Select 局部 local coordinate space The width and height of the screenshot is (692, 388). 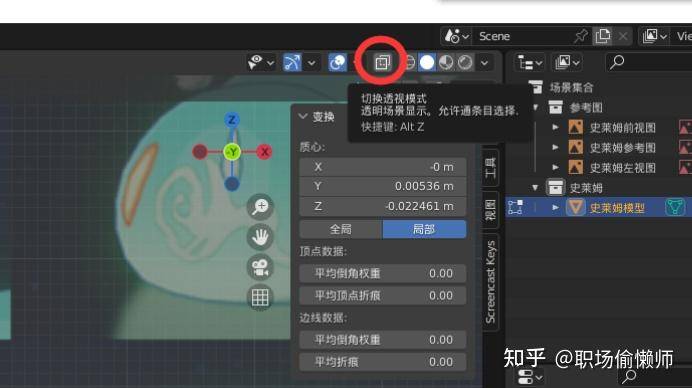[x=424, y=230]
